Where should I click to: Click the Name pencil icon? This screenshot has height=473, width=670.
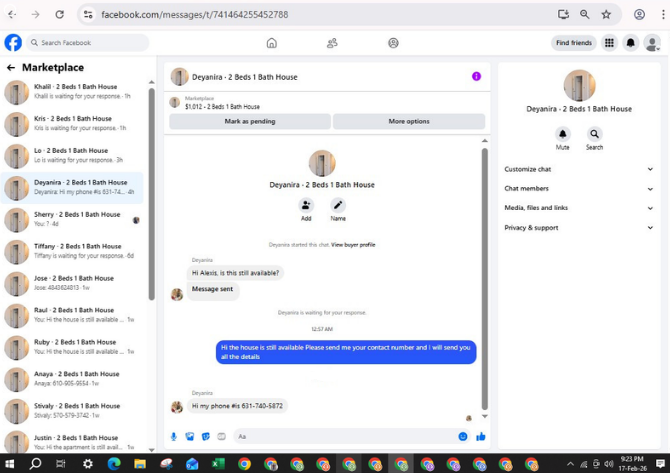338,206
